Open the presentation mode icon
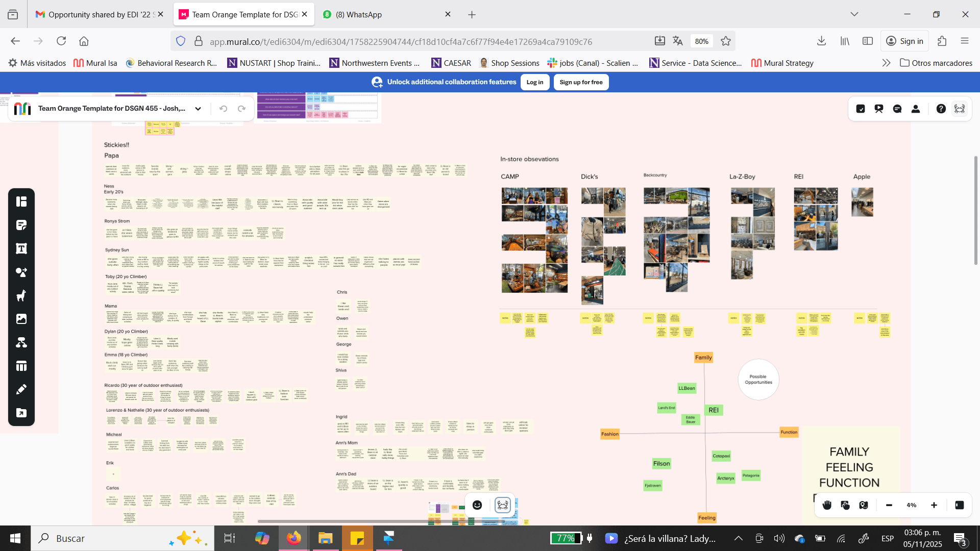This screenshot has height=551, width=980. click(878, 109)
